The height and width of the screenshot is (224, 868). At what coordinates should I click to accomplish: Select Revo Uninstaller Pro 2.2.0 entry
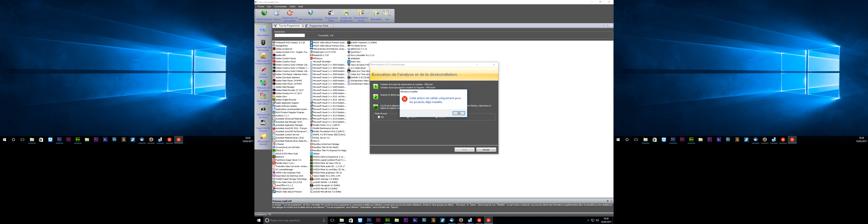[x=361, y=55]
